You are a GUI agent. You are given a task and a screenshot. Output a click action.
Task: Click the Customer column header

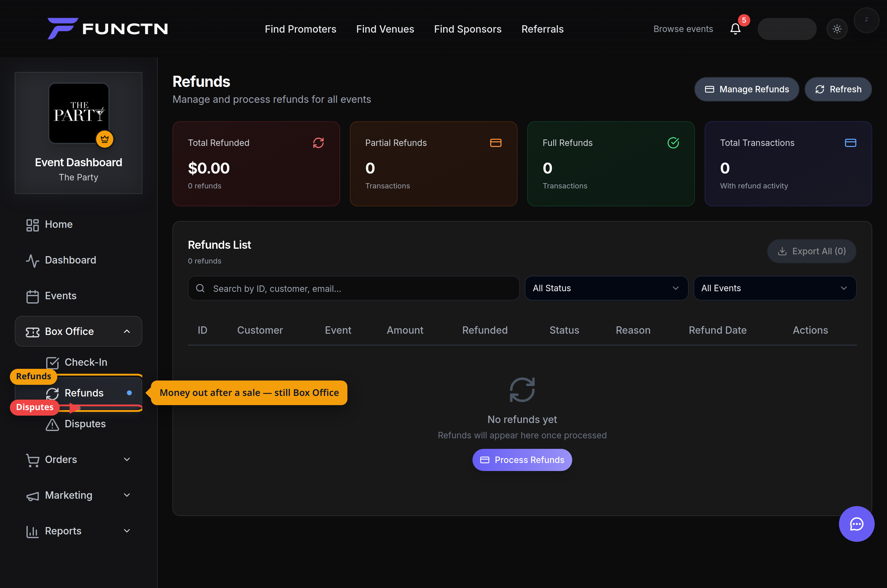(260, 330)
